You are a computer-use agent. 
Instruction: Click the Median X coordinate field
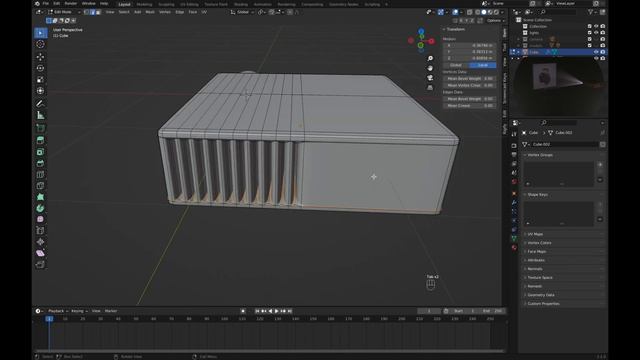tap(470, 45)
